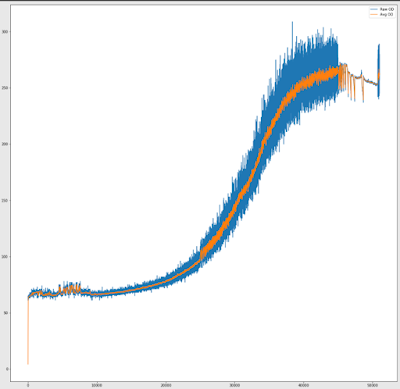Click the 30000 x-axis tick label
Image resolution: width=400 pixels, height=389 pixels.
point(234,386)
